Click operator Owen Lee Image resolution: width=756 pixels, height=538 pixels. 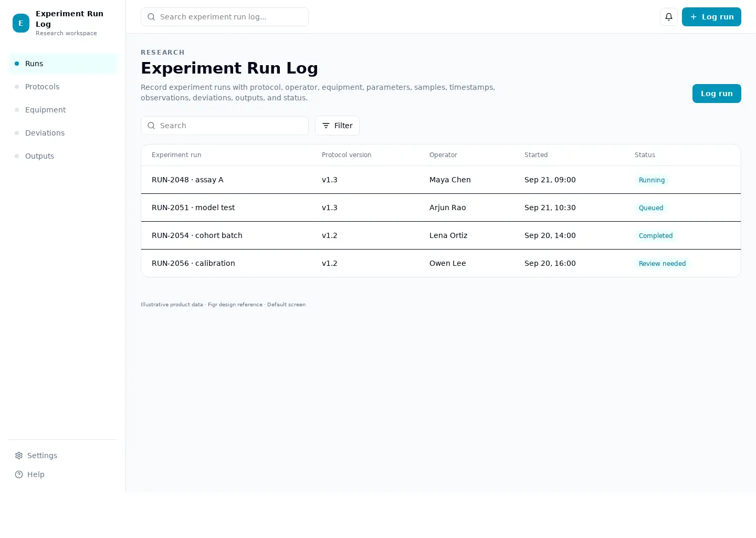click(x=447, y=263)
